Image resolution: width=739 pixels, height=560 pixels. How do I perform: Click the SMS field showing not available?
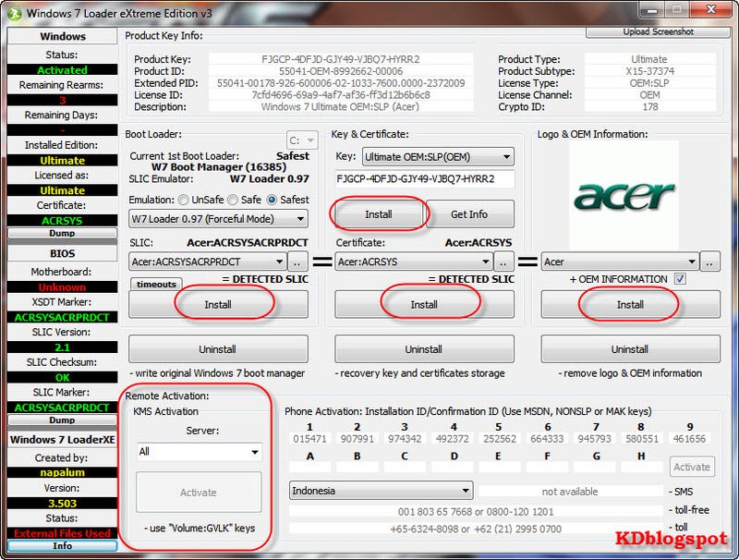[x=570, y=492]
